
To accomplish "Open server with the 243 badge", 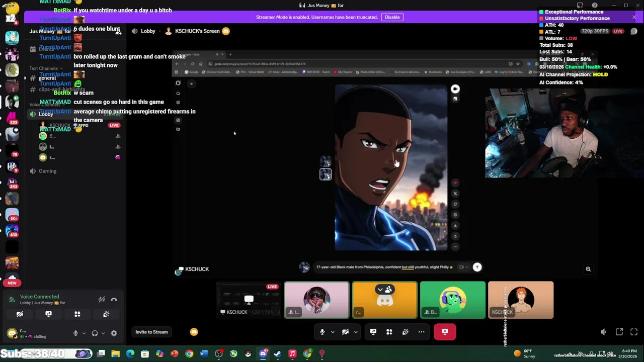I will coord(12,183).
